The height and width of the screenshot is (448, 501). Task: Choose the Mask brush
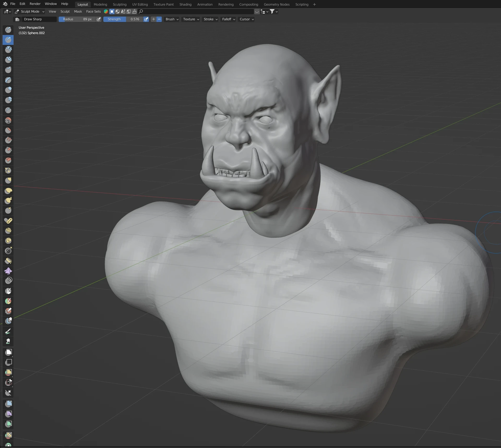click(8, 291)
